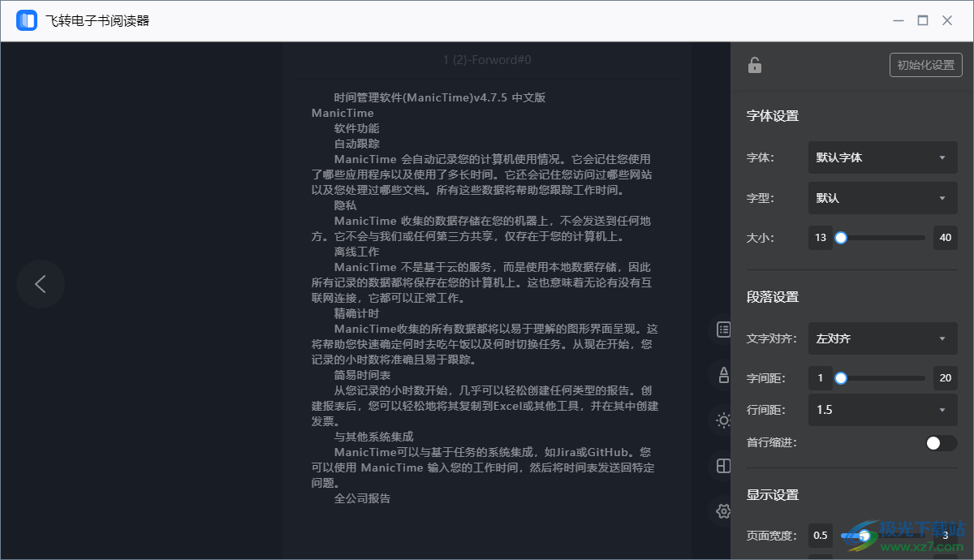Click the app logo in title bar
Viewport: 974px width, 560px height.
(27, 20)
